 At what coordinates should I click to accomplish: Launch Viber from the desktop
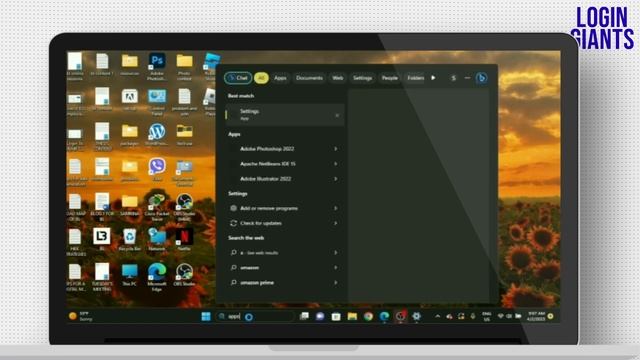tap(157, 169)
